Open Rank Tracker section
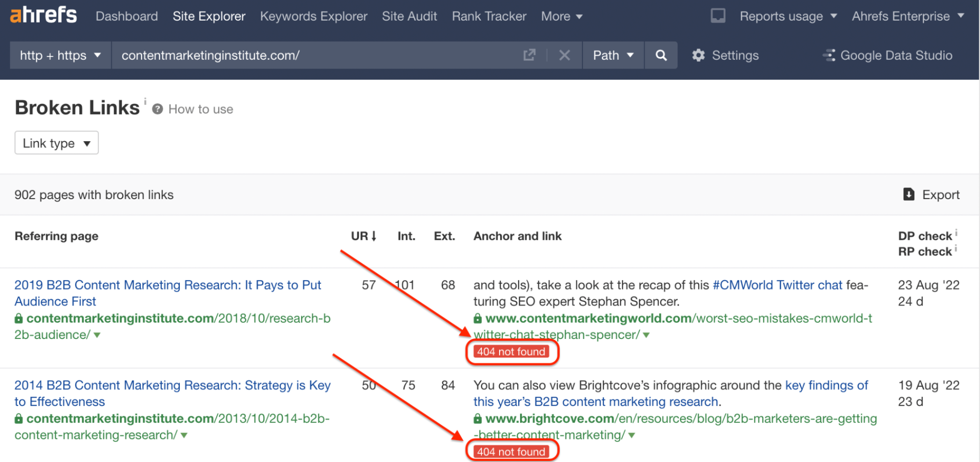The width and height of the screenshot is (980, 462). tap(489, 16)
